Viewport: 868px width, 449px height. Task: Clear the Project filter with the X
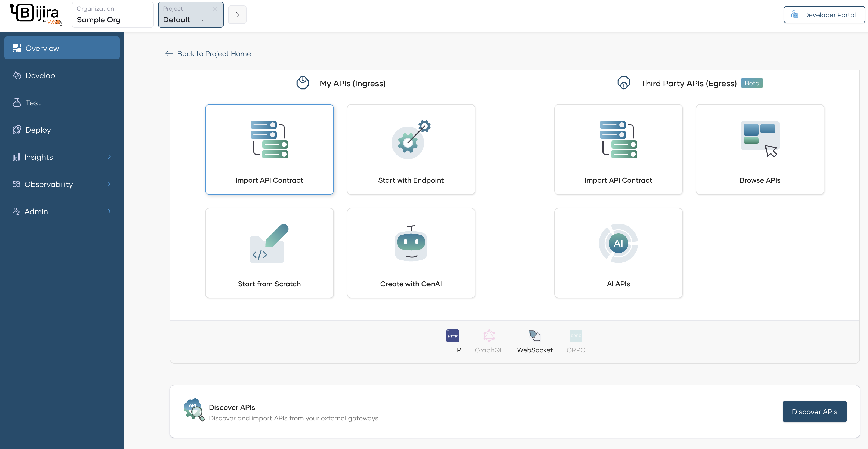coord(215,9)
